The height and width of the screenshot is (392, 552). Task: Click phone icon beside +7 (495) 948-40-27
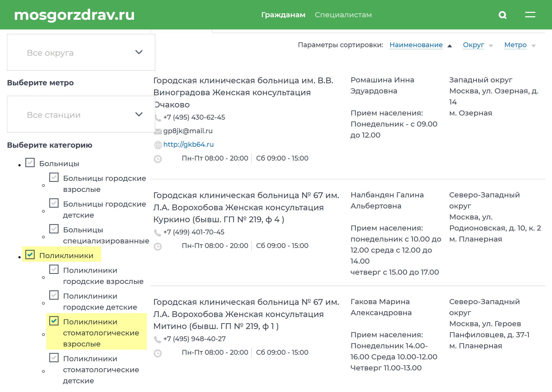(x=158, y=339)
